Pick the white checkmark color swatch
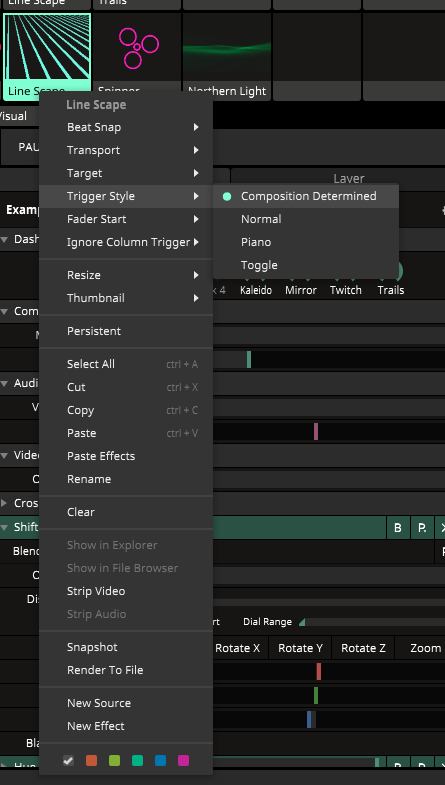Image resolution: width=445 pixels, height=785 pixels. tap(69, 761)
